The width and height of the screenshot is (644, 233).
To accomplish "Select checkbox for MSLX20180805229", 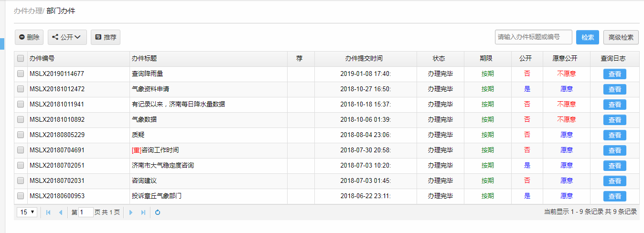I will coord(21,135).
